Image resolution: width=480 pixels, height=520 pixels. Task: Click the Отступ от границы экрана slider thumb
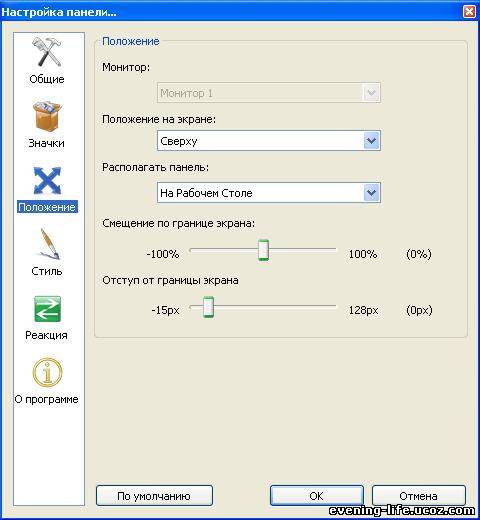tap(208, 307)
